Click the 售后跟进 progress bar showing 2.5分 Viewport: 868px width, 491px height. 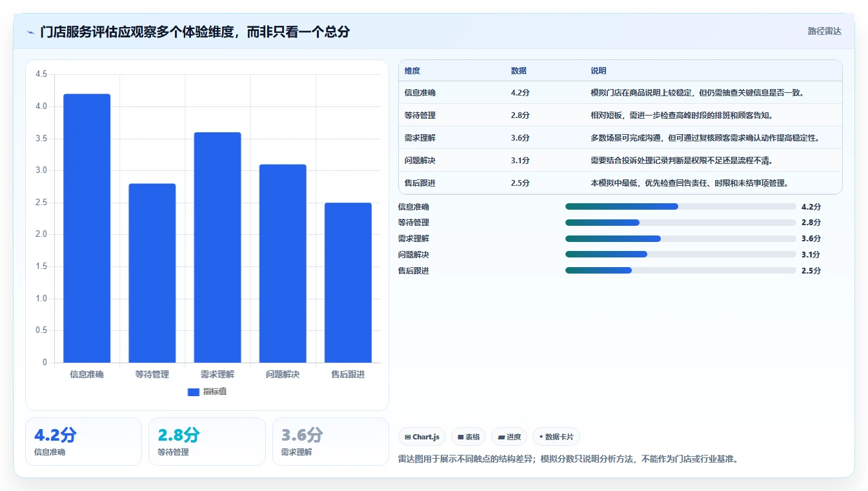pyautogui.click(x=681, y=271)
